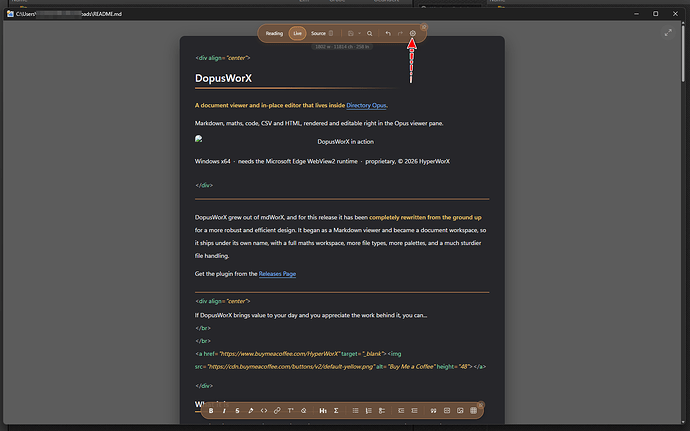The image size is (690, 431).
Task: Open settings gear in top toolbar
Action: 412,33
